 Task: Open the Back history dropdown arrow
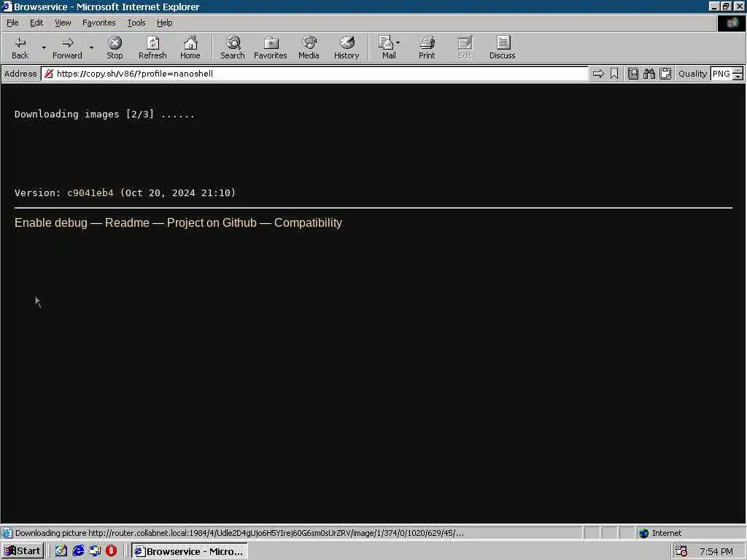[x=44, y=47]
